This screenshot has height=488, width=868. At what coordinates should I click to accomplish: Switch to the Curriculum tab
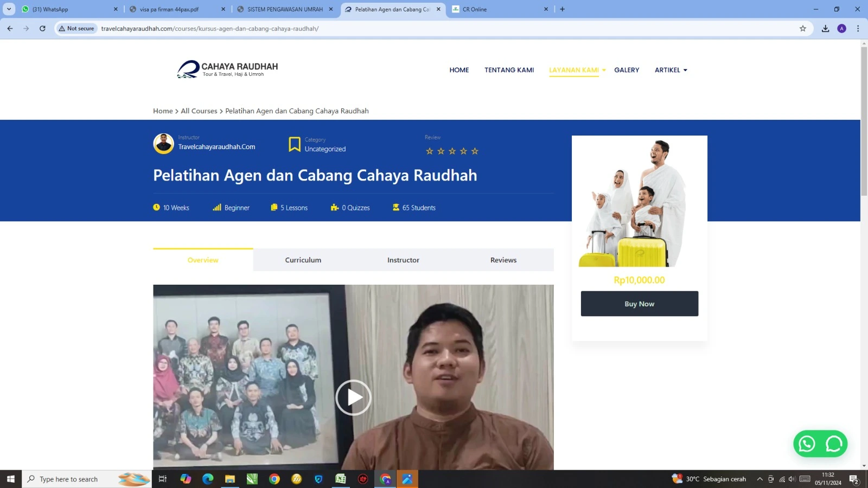(x=303, y=260)
